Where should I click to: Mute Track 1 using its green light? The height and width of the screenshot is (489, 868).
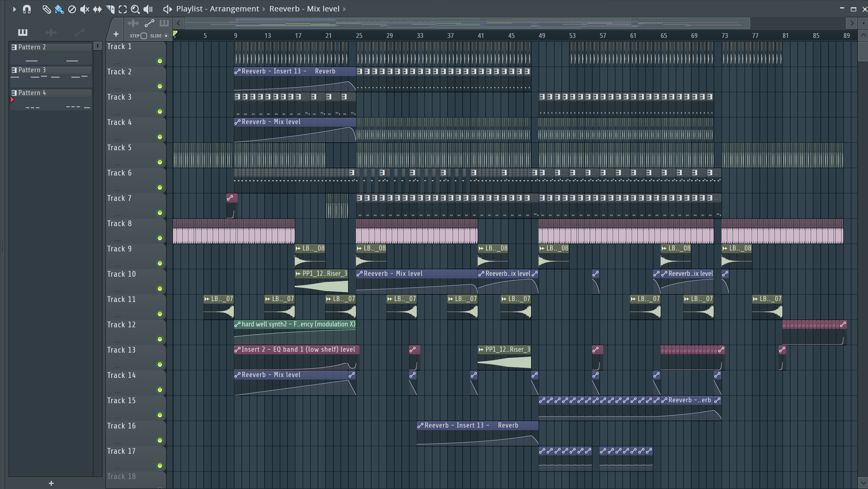pyautogui.click(x=160, y=61)
